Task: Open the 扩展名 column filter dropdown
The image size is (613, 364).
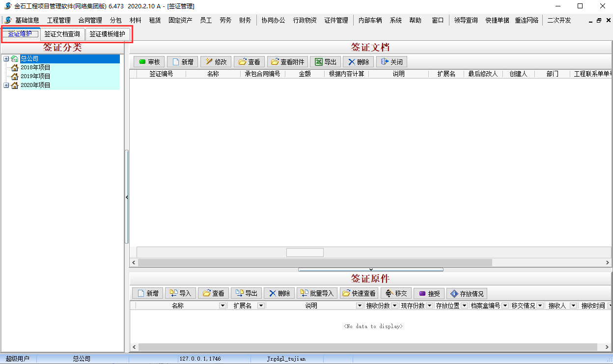Action: click(261, 306)
